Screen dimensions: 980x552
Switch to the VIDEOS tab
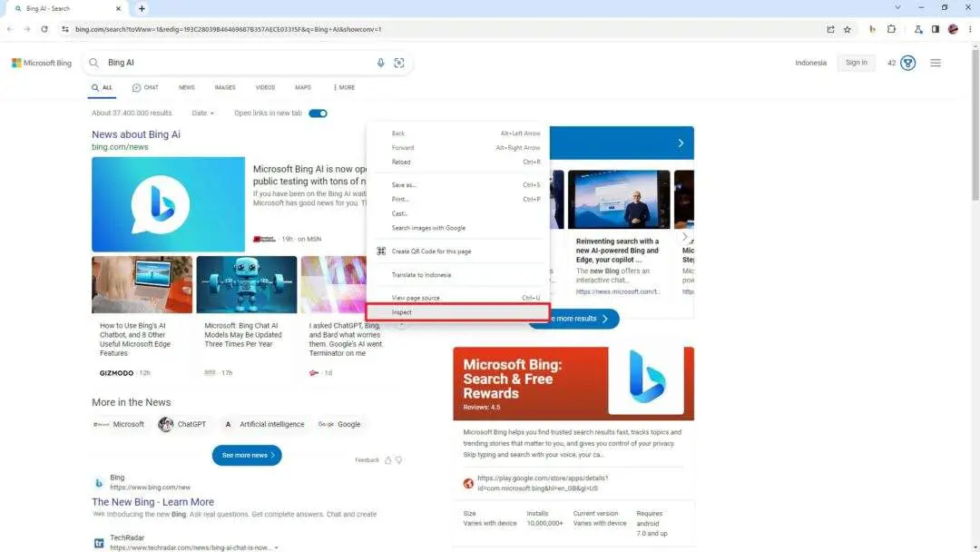pyautogui.click(x=266, y=87)
